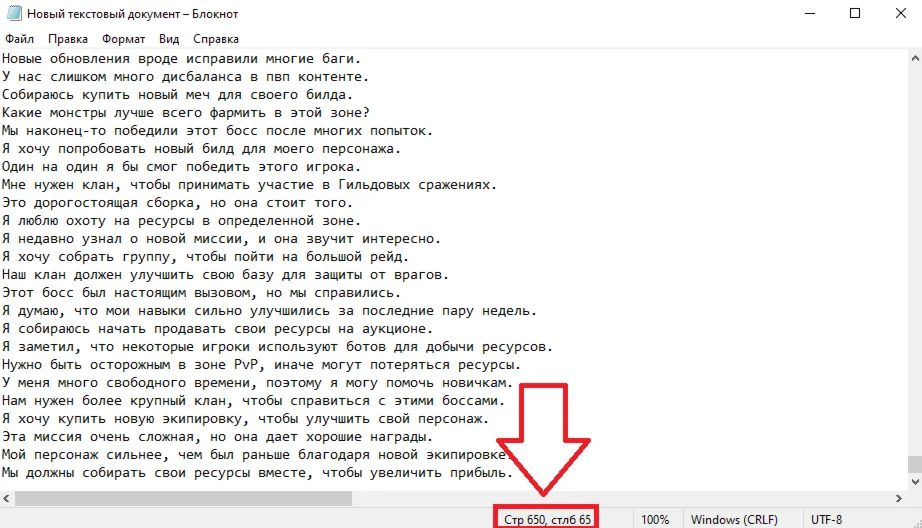Click line 'Один на один я бы смог'

pos(182,166)
